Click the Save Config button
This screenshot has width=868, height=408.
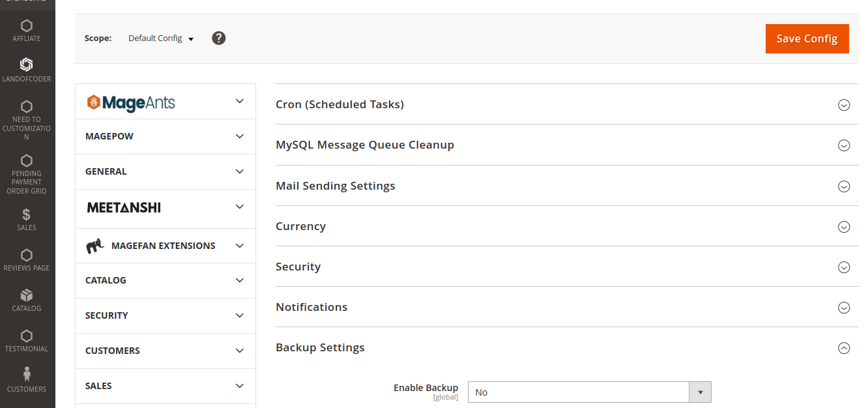[x=807, y=38]
